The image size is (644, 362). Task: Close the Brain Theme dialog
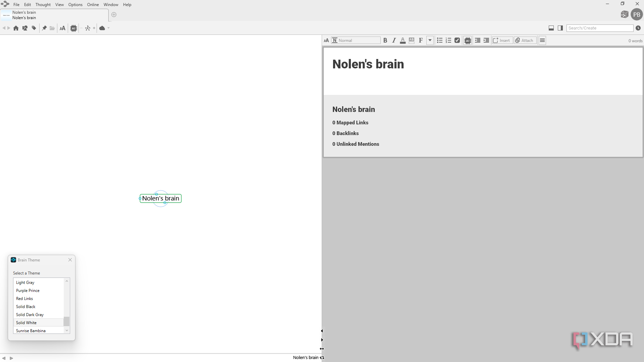point(70,260)
